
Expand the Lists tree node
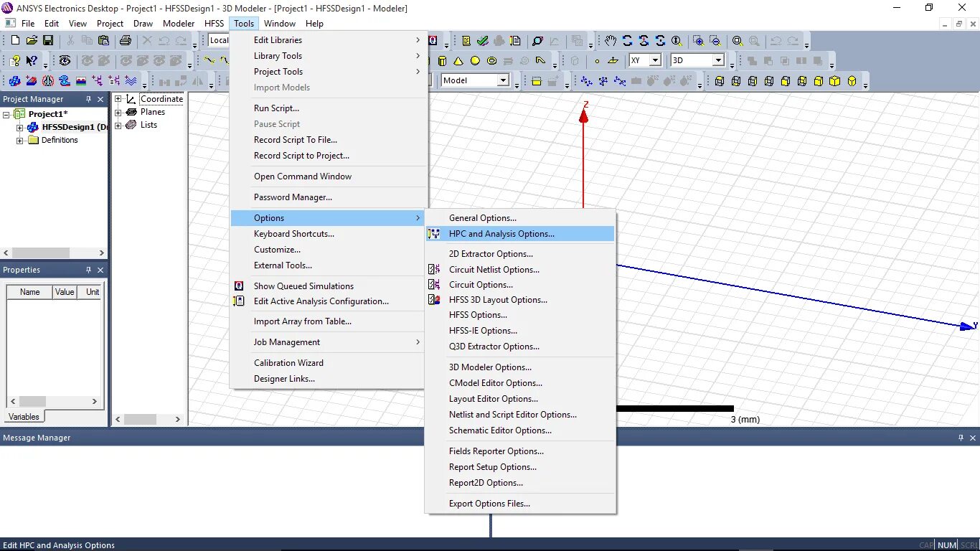[118, 125]
